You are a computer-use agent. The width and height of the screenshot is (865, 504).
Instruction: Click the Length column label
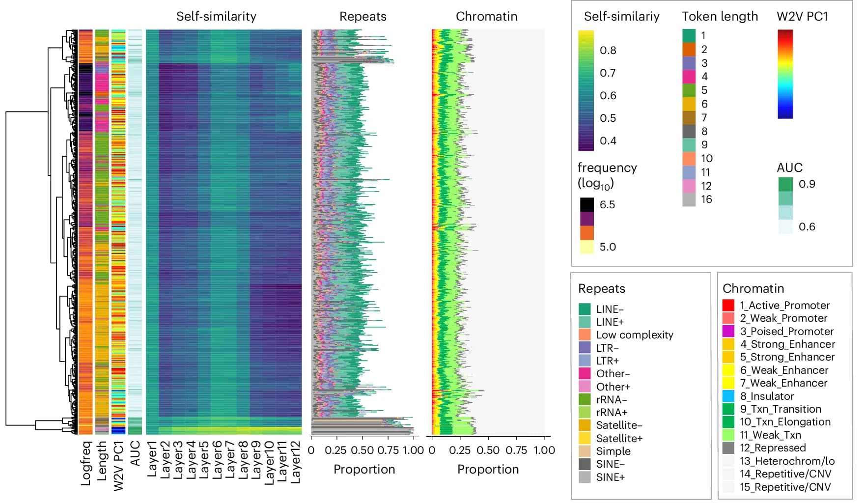click(102, 460)
